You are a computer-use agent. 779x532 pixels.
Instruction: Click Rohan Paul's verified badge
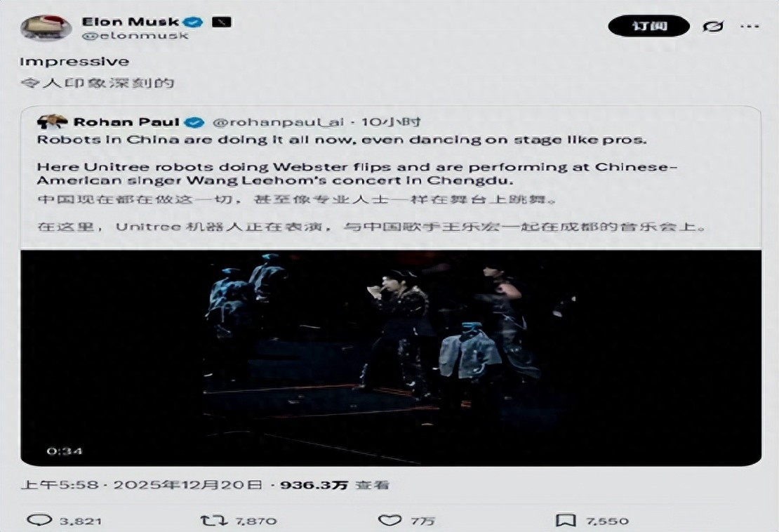point(195,122)
